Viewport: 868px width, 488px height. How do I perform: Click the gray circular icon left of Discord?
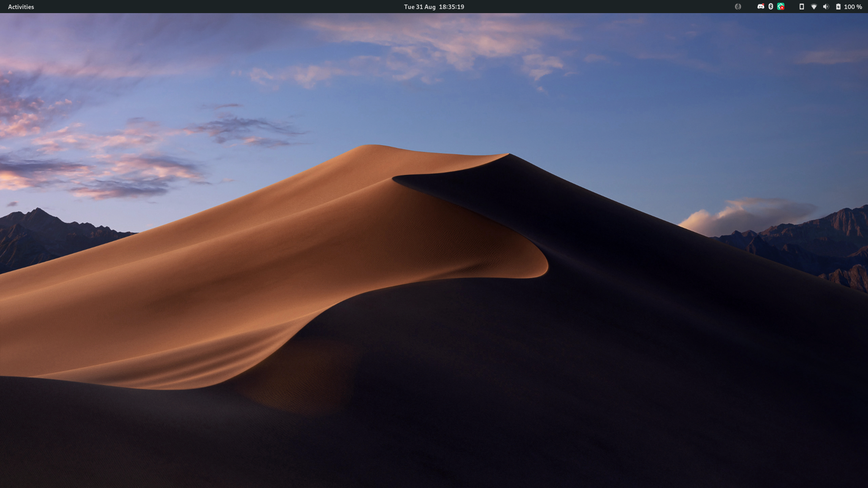738,7
